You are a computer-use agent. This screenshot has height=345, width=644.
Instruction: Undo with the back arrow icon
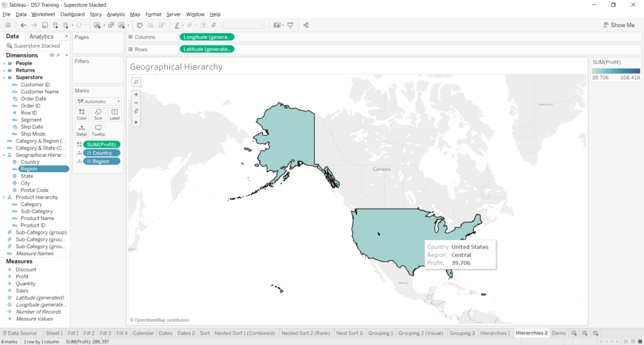(x=23, y=25)
